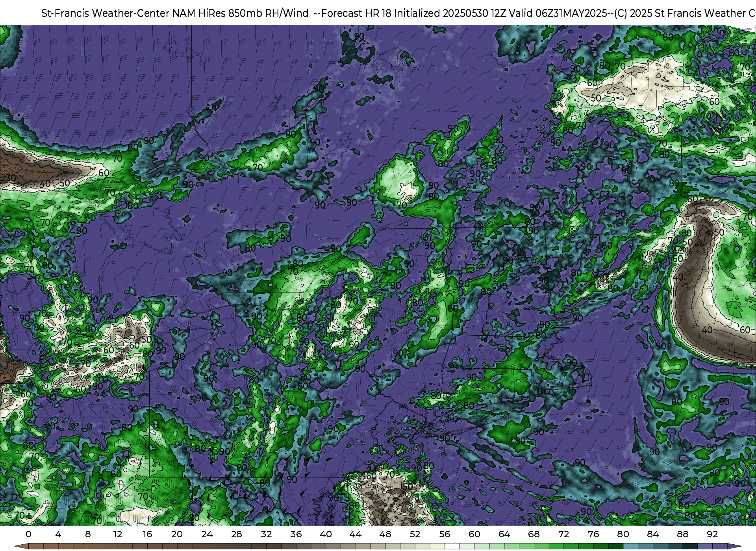
Task: Click the colorbar tick label 56
Action: click(445, 534)
